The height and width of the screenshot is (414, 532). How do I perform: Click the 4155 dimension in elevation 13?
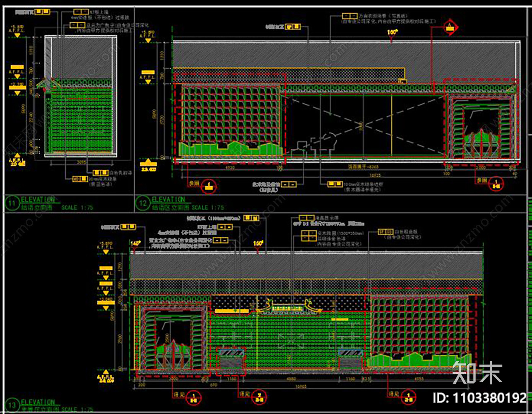point(419,378)
